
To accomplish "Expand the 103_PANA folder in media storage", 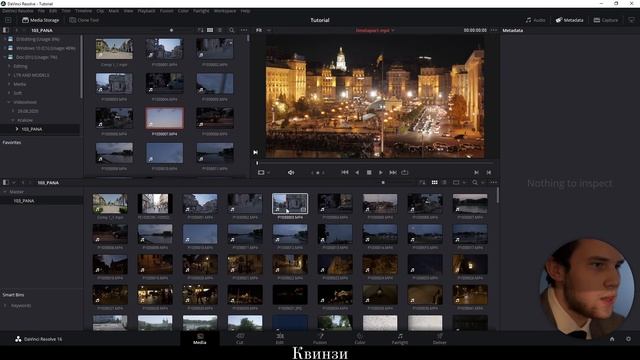I will click(x=17, y=129).
